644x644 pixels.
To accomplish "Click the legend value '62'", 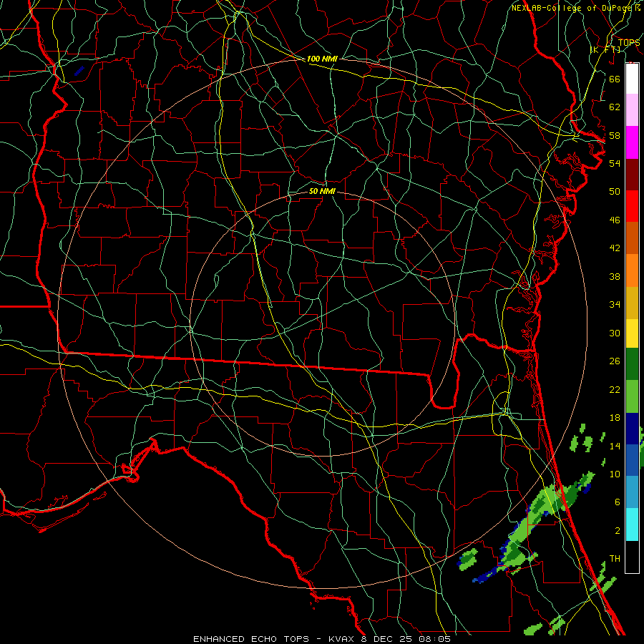I will coord(615,107).
